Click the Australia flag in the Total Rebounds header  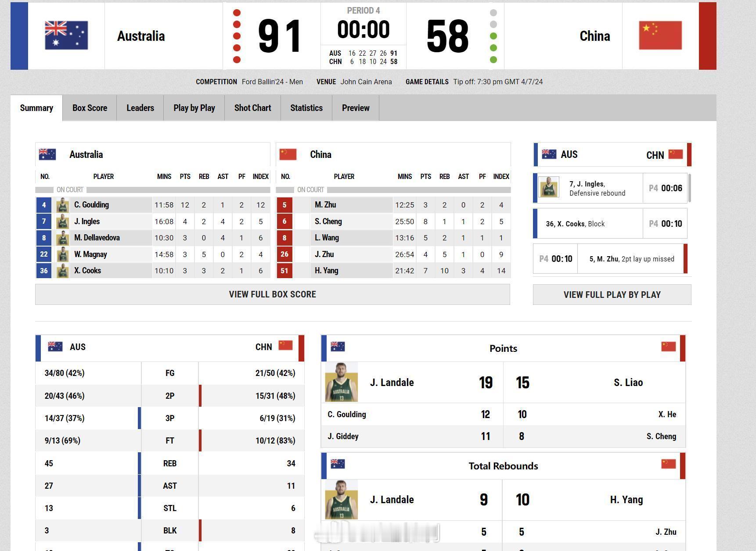coord(338,464)
